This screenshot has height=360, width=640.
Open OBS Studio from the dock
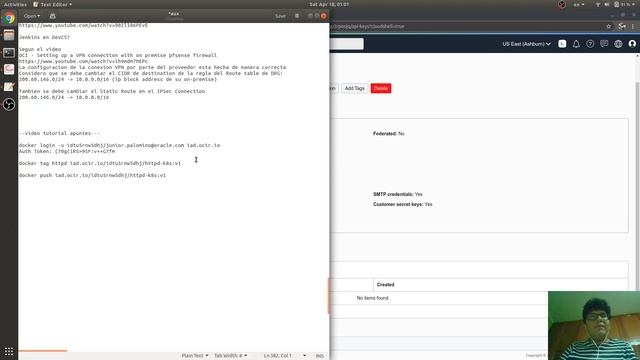point(9,104)
